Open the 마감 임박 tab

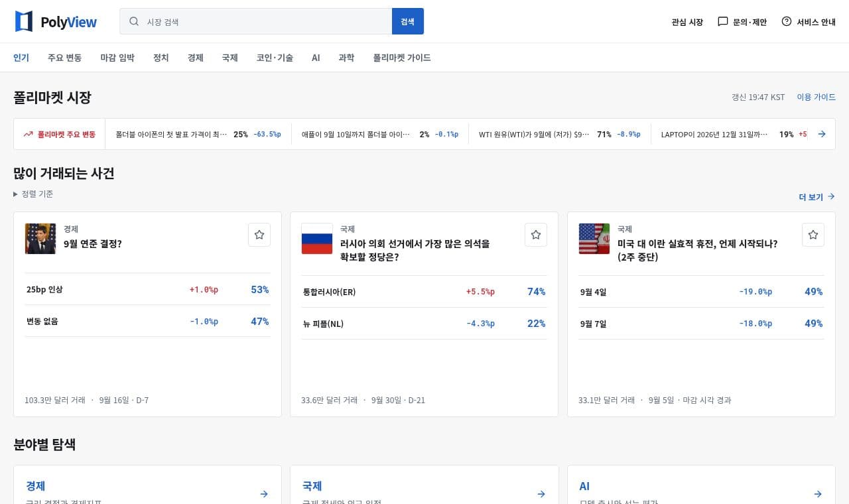click(117, 58)
